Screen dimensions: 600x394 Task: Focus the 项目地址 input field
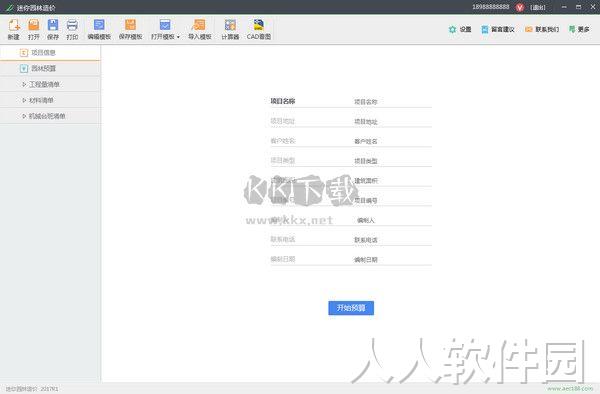pos(393,122)
